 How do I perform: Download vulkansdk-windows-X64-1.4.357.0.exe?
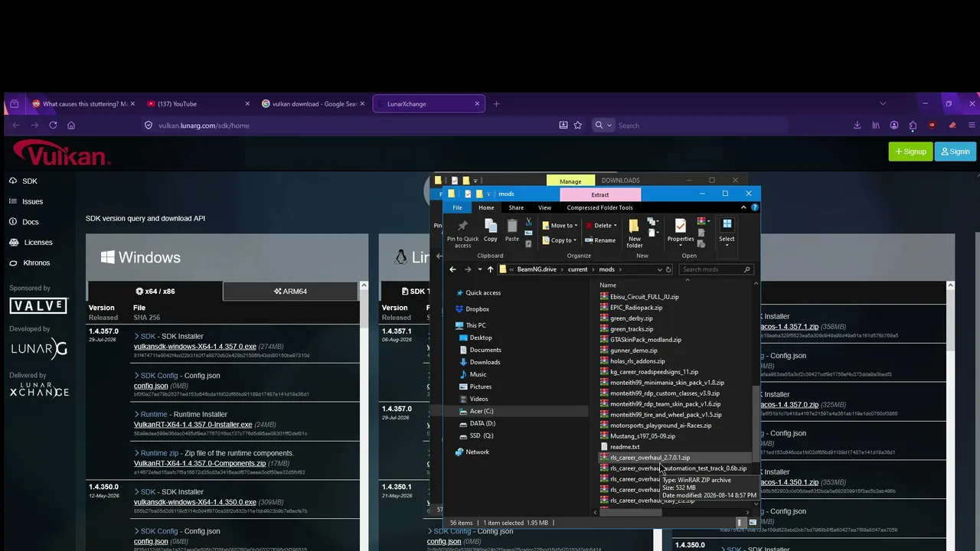195,347
